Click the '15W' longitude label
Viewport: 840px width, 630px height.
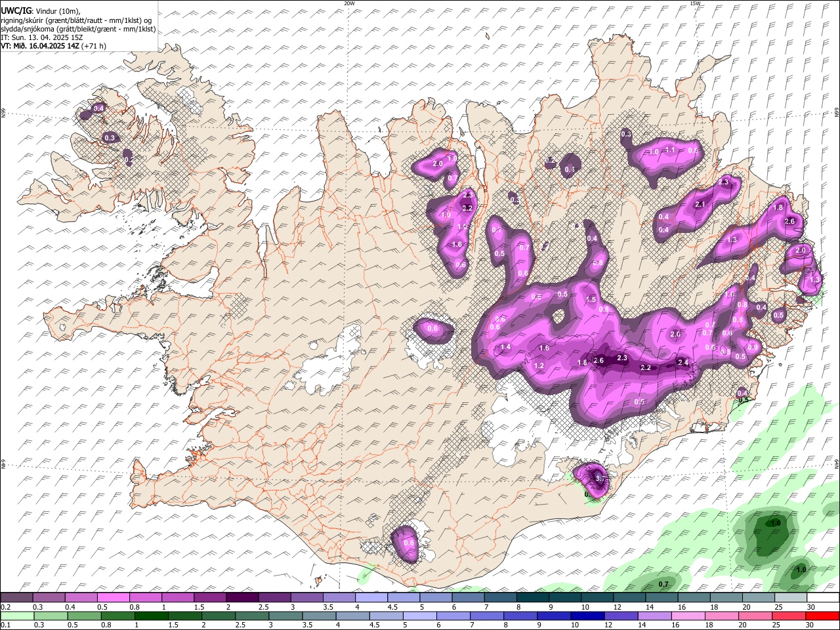(x=695, y=3)
